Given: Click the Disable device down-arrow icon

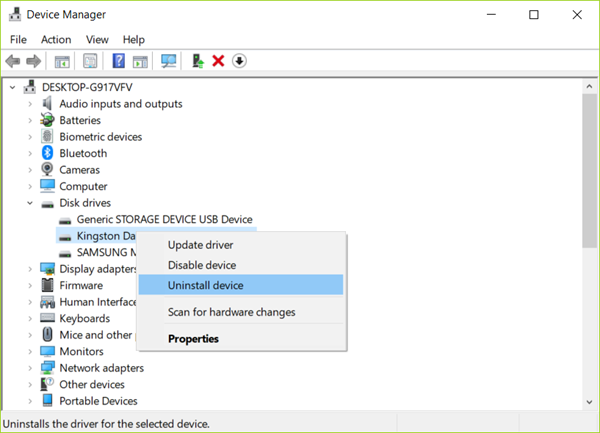Looking at the screenshot, I should (x=239, y=61).
